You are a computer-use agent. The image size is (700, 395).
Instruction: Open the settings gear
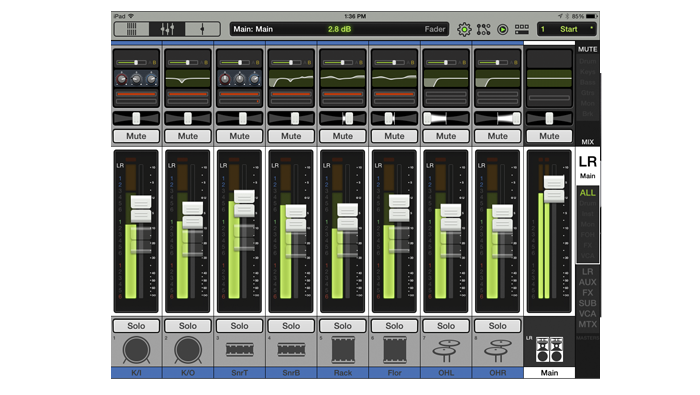click(x=464, y=29)
